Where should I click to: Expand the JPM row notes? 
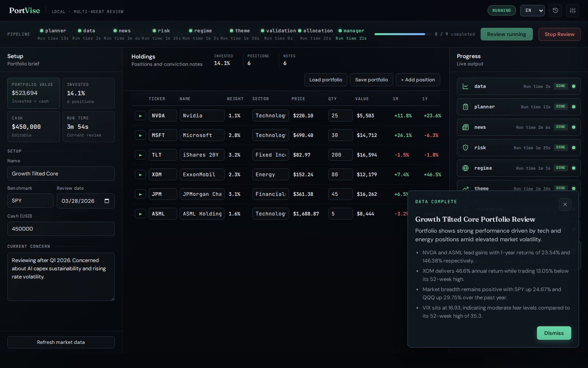pos(140,194)
